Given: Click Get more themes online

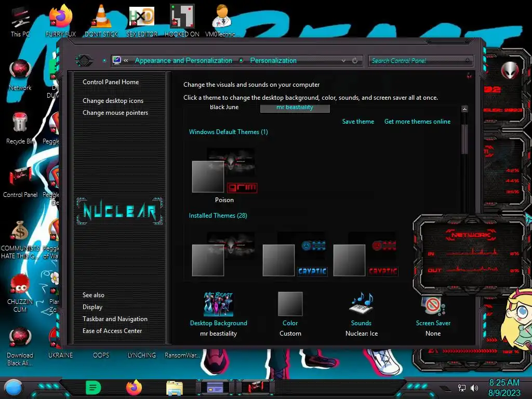Looking at the screenshot, I should pos(417,122).
